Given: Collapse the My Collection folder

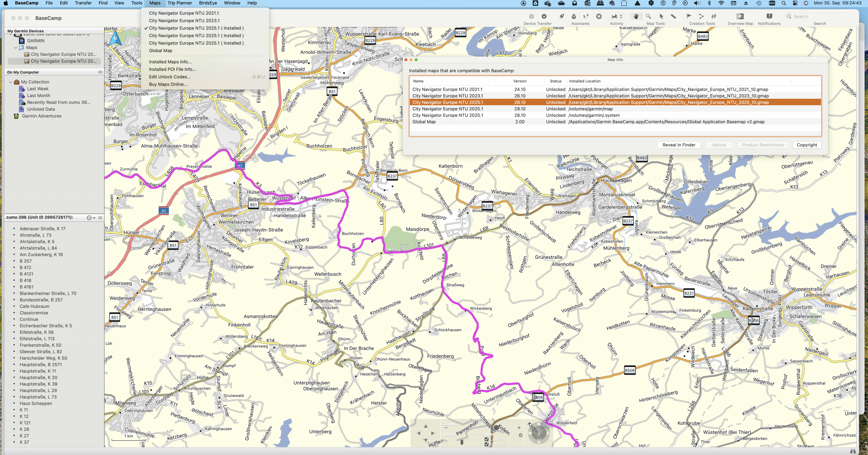Looking at the screenshot, I should 11,82.
